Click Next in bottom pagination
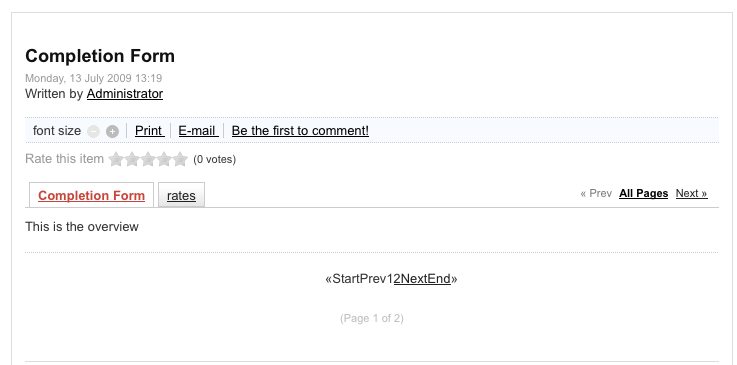Viewport: 737px width, 365px height. click(x=414, y=279)
